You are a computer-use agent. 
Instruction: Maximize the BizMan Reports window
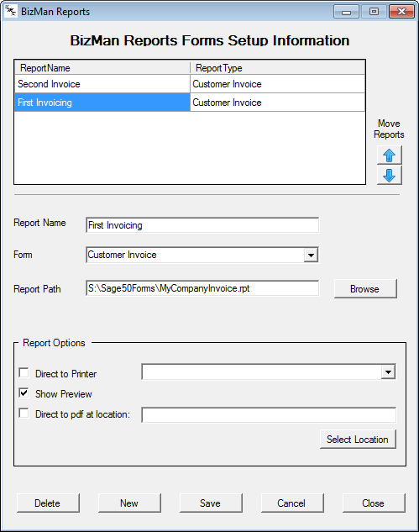(374, 12)
